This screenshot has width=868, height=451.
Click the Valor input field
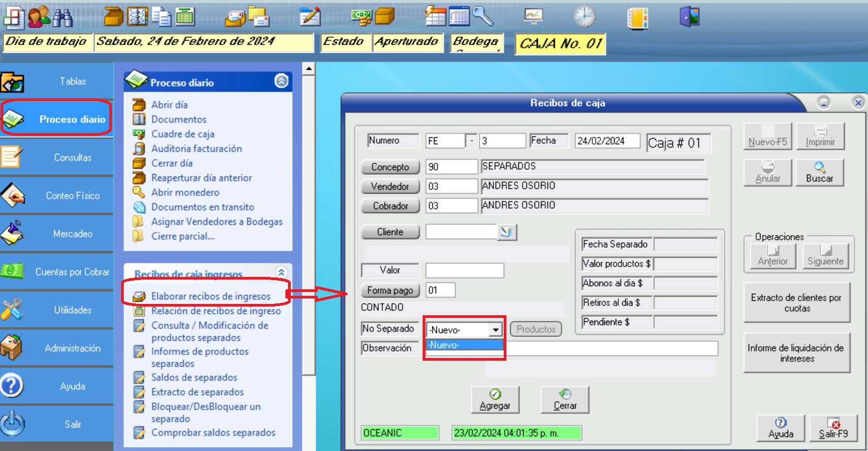pyautogui.click(x=464, y=270)
